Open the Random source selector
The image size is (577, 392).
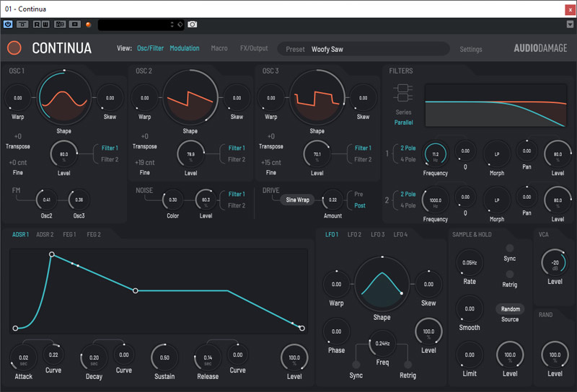[x=510, y=308]
